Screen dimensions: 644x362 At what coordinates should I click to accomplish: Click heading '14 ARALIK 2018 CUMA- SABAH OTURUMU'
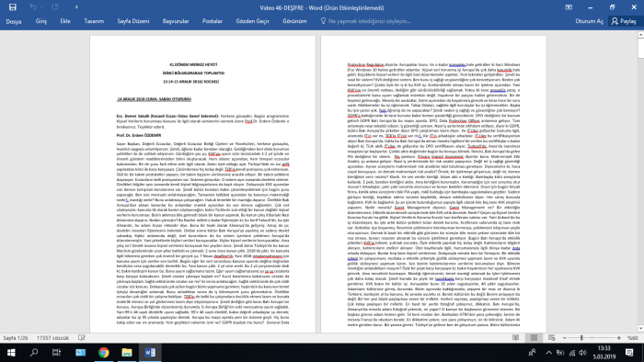pyautogui.click(x=154, y=99)
